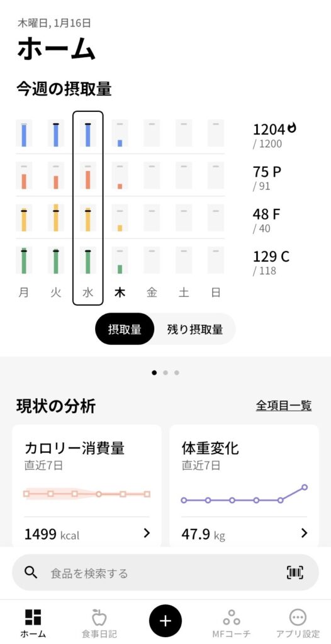Expand カロリー消費量 details via chevron
Image resolution: width=331 pixels, height=644 pixels.
tap(147, 533)
